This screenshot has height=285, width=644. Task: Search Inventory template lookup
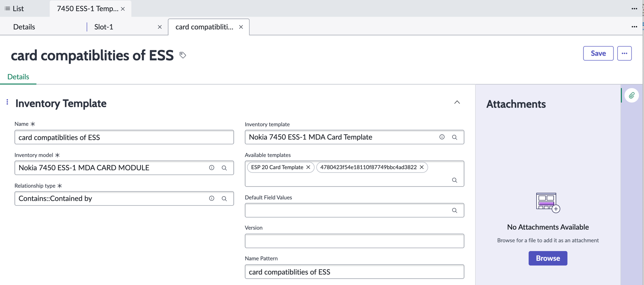454,137
